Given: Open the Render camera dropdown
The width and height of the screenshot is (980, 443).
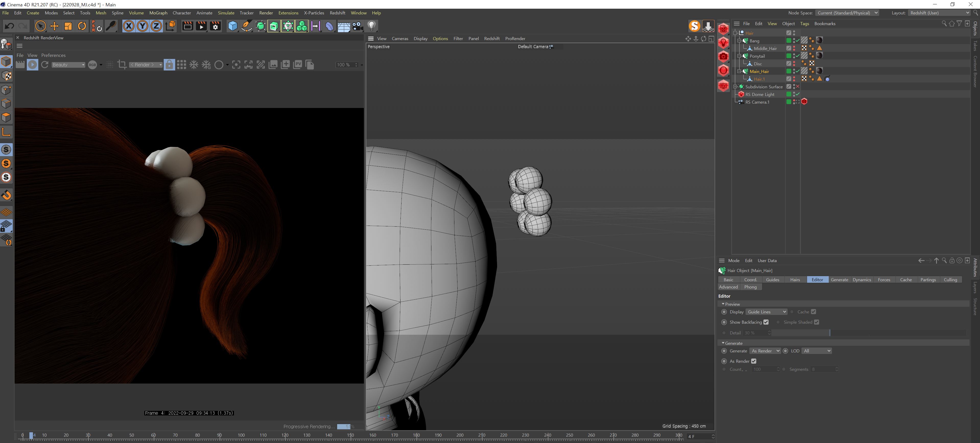Looking at the screenshot, I should [146, 65].
